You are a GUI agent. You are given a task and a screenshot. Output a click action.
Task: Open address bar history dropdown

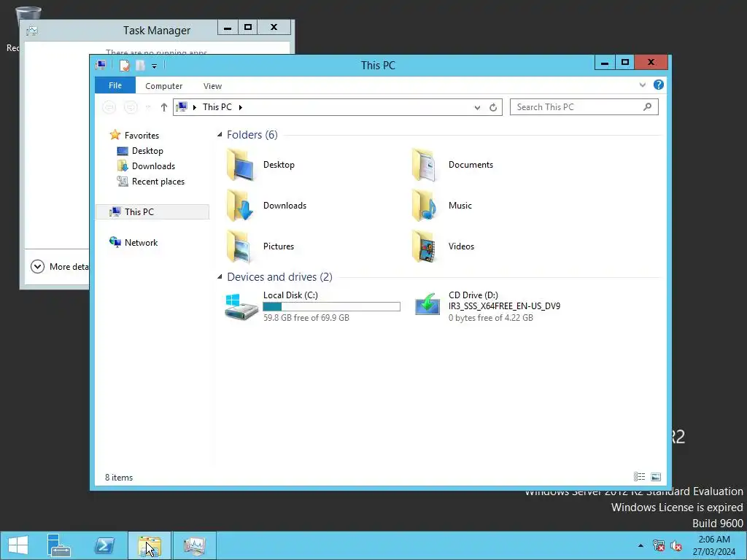(477, 108)
